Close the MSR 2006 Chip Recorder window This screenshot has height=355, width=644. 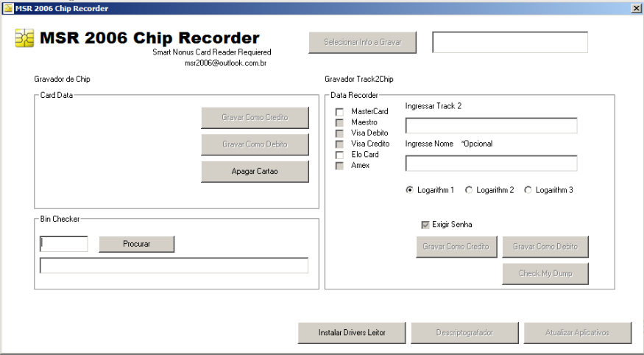pyautogui.click(x=636, y=8)
